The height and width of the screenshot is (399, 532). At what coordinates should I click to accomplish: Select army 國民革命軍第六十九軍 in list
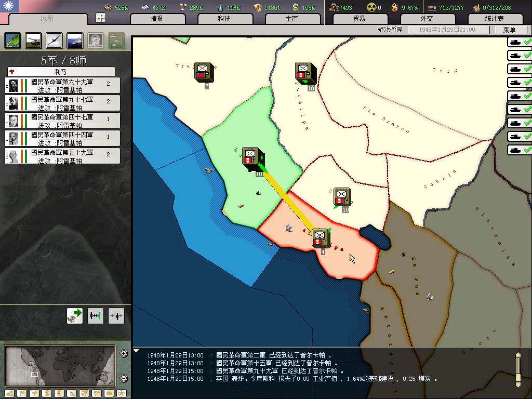pos(62,86)
